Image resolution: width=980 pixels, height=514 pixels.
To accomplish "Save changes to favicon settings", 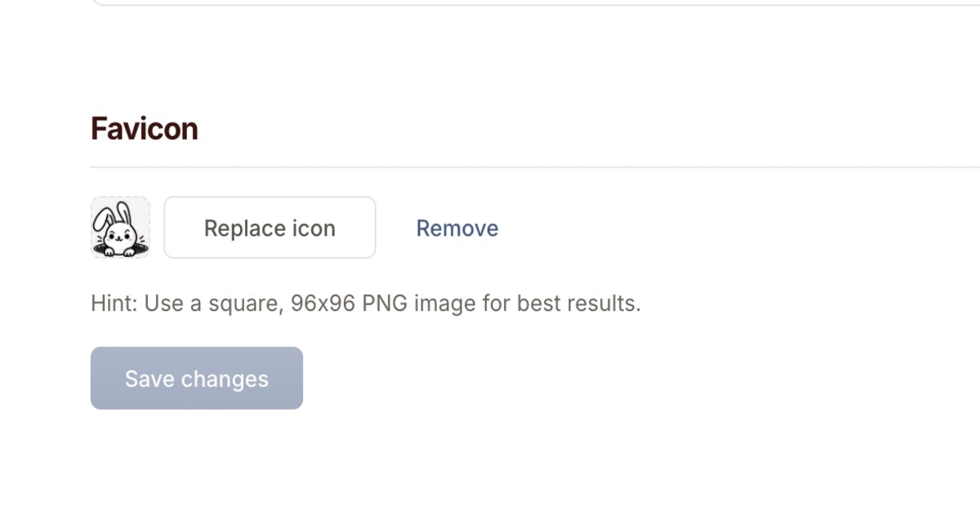I will (x=196, y=379).
